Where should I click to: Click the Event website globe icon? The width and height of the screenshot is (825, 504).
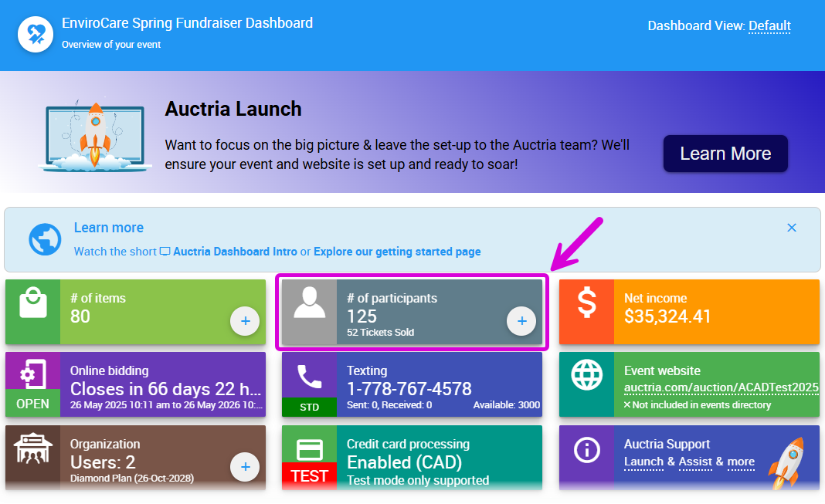pos(586,375)
